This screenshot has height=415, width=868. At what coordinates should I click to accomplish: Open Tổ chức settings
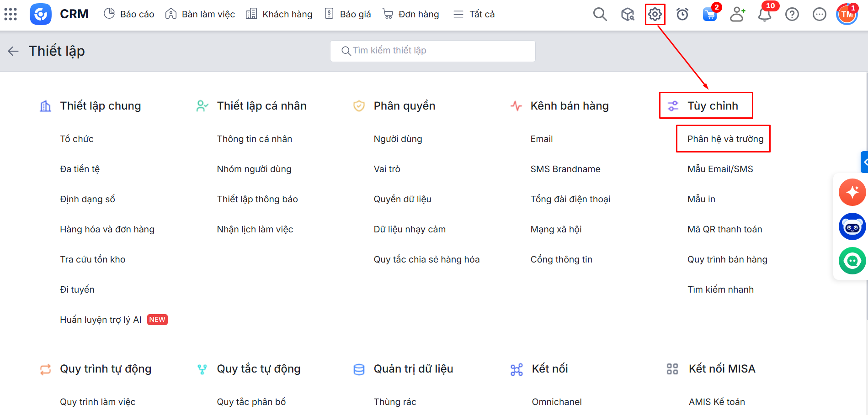pyautogui.click(x=77, y=139)
